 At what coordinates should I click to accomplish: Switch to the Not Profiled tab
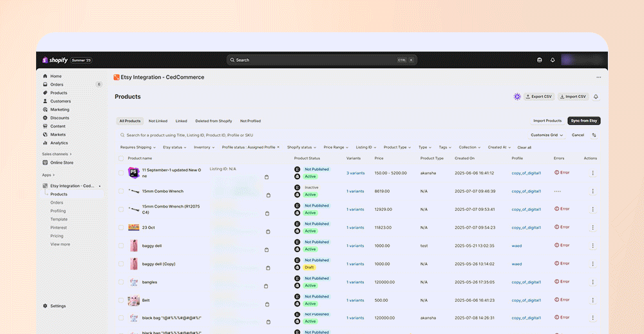point(251,121)
